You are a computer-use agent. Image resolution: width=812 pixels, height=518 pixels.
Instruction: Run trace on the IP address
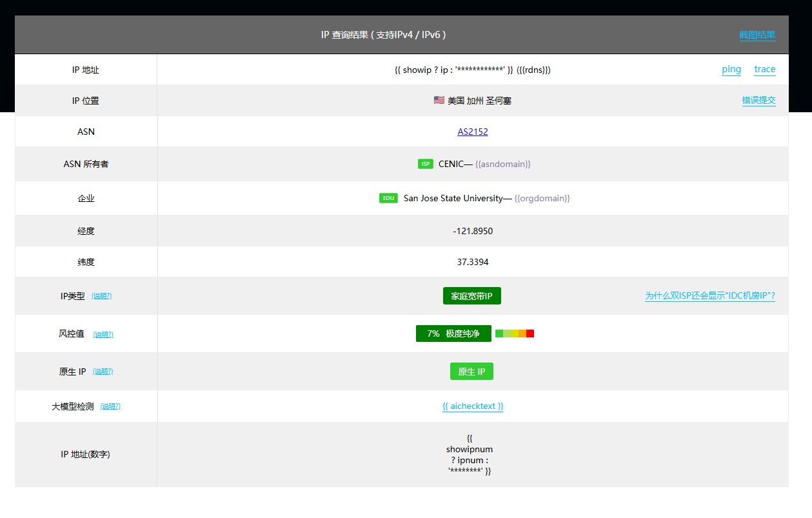tap(764, 70)
